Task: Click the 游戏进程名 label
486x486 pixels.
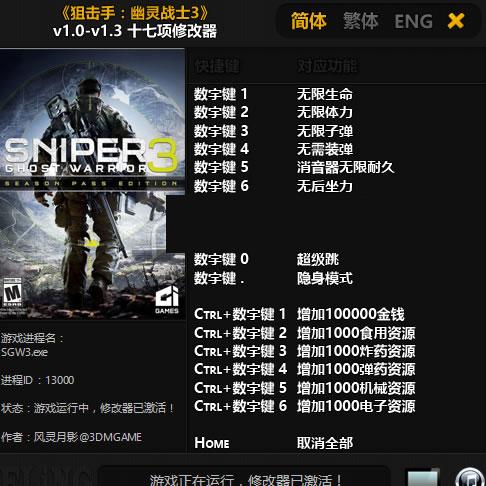Action: tap(32, 338)
